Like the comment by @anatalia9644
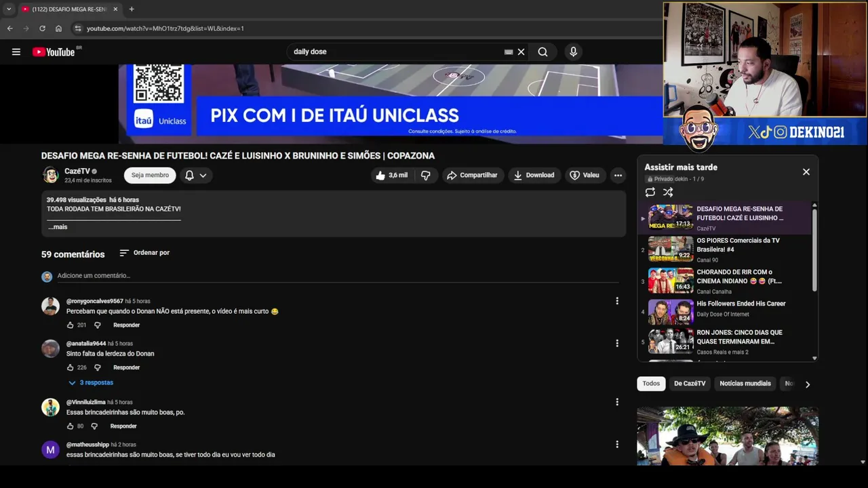This screenshot has height=488, width=868. click(70, 367)
